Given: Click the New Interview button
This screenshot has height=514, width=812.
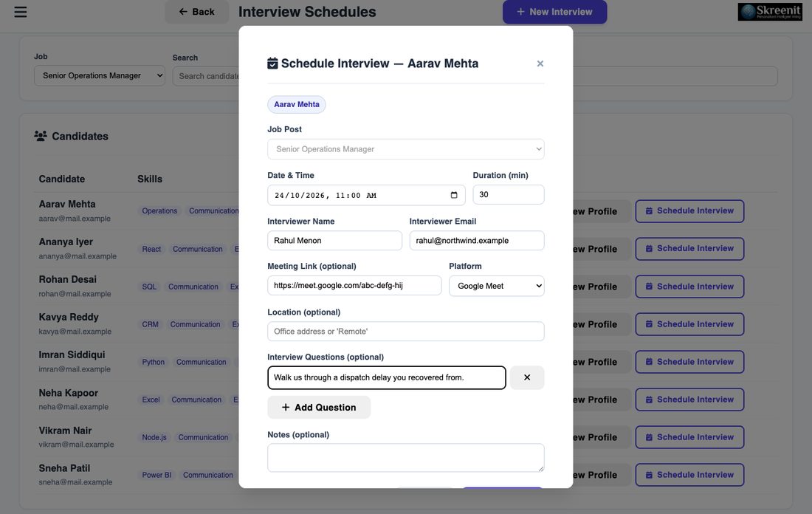Looking at the screenshot, I should 554,11.
